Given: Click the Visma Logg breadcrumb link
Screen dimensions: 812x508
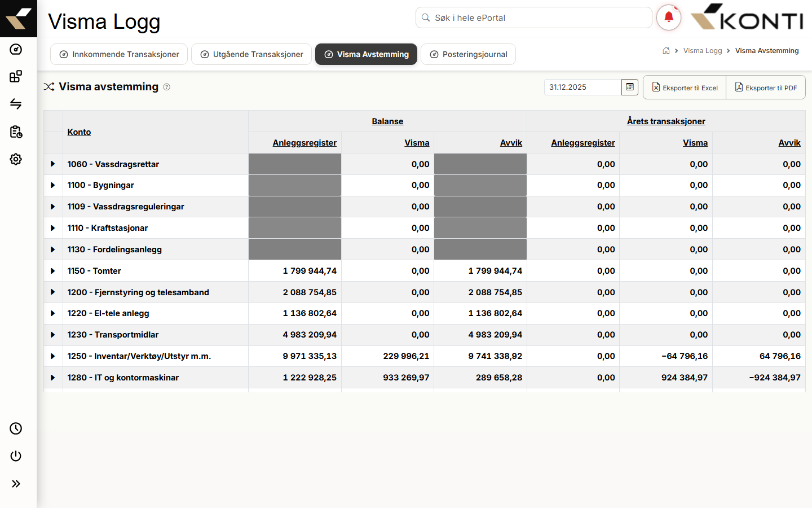Looking at the screenshot, I should pyautogui.click(x=703, y=51).
